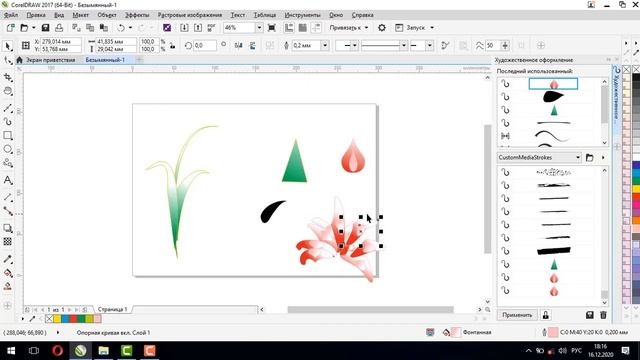Save the document with floppy icon

[45, 28]
